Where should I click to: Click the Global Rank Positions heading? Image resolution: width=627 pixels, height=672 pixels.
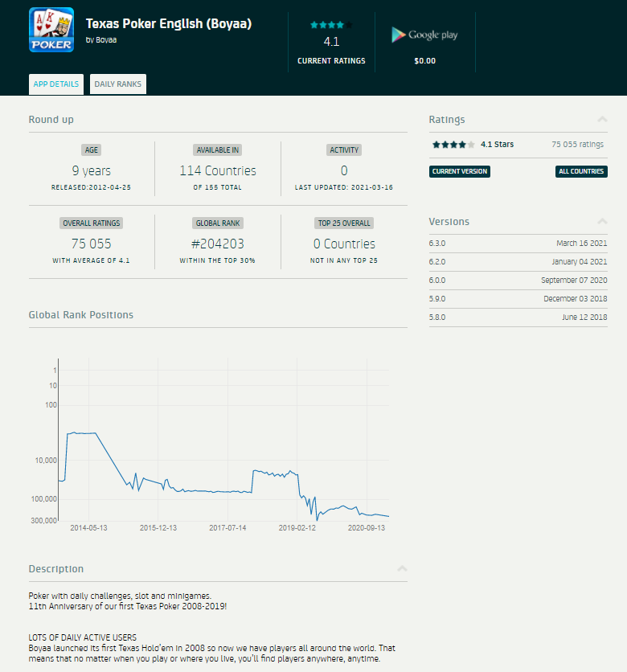tap(81, 315)
